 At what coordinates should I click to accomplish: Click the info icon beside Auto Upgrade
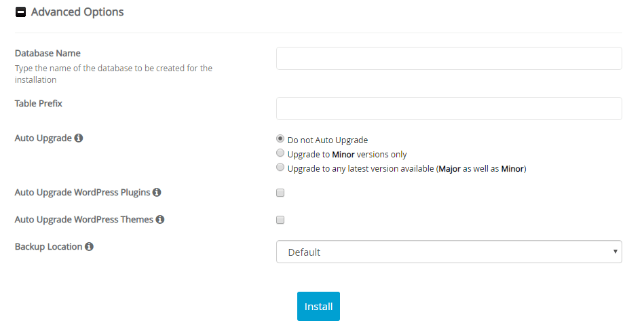[x=79, y=138]
